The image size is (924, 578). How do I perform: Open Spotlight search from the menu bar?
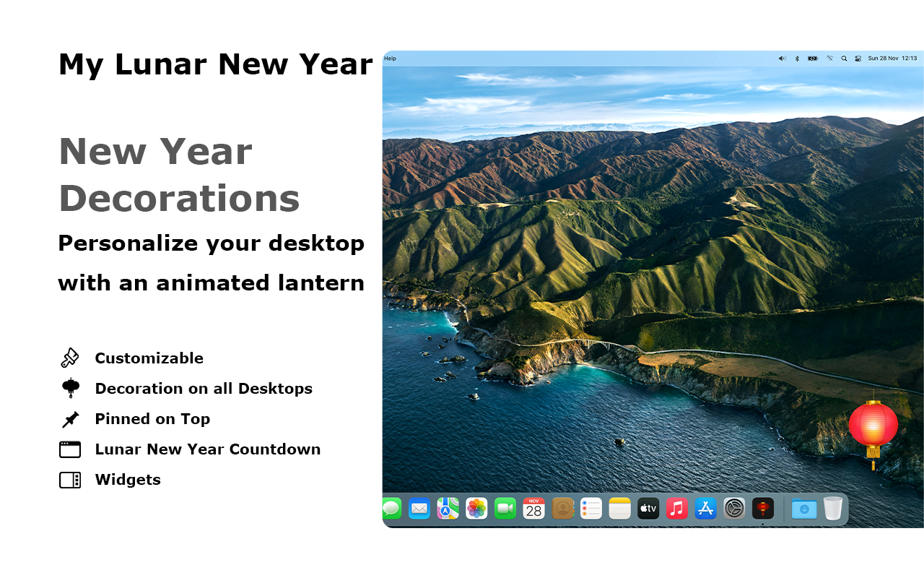click(844, 58)
